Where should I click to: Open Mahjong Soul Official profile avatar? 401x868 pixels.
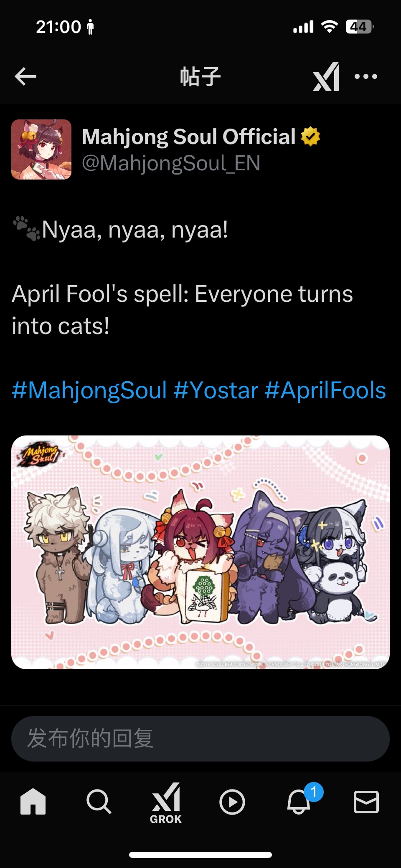coord(41,149)
